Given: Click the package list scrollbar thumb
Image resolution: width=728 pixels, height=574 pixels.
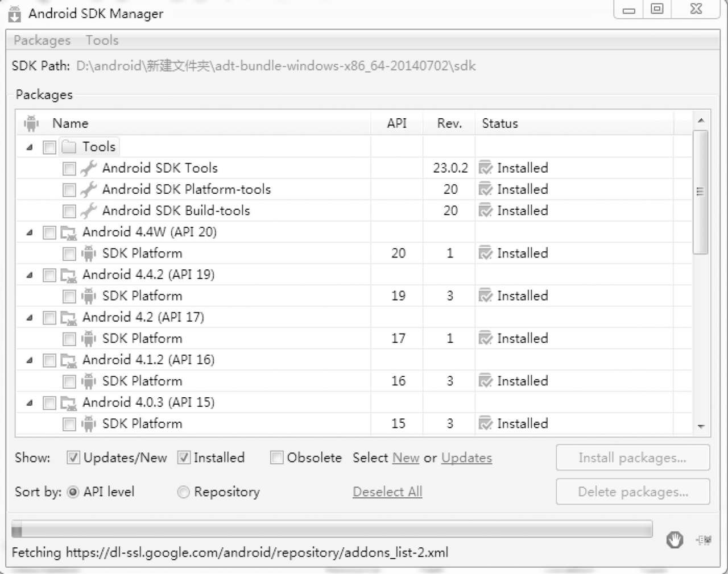Looking at the screenshot, I should [700, 192].
